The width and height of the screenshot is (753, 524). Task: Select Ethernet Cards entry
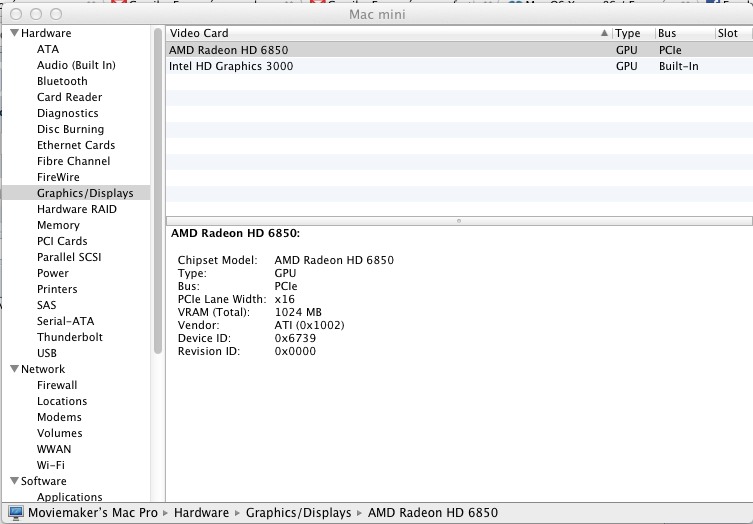coord(76,145)
